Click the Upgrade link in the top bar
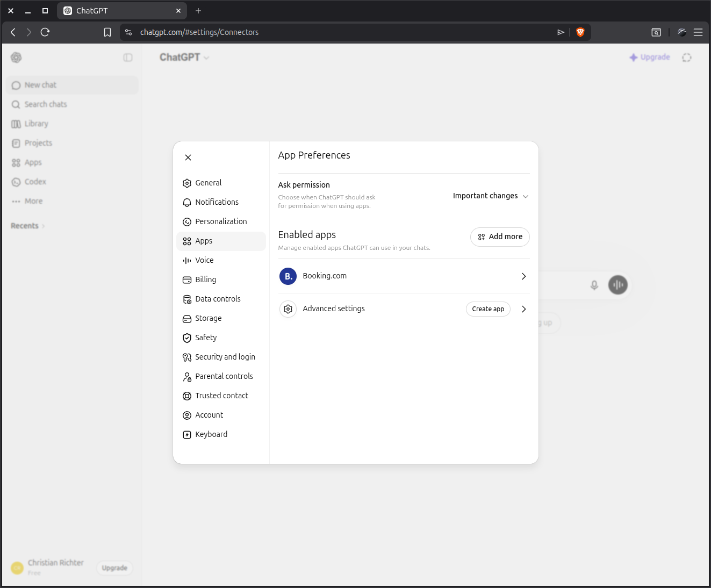The height and width of the screenshot is (588, 711). 650,57
